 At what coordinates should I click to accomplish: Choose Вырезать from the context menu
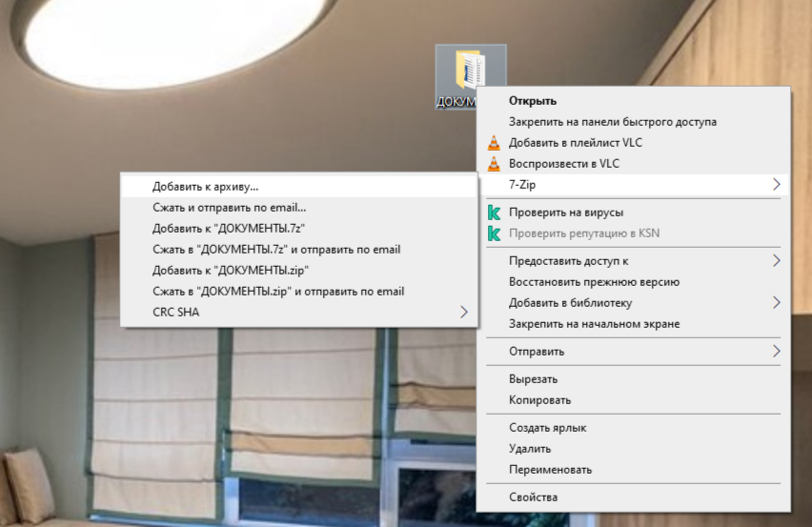633,379
